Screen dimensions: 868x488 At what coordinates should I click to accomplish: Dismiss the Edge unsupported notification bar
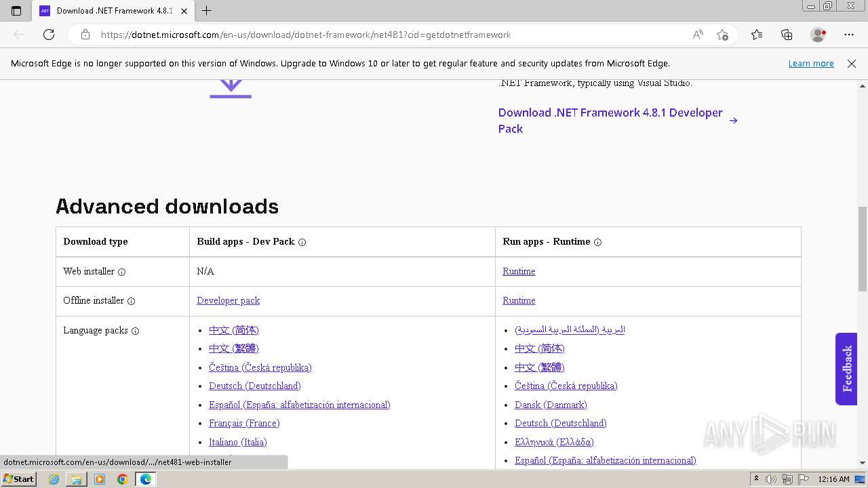point(852,64)
